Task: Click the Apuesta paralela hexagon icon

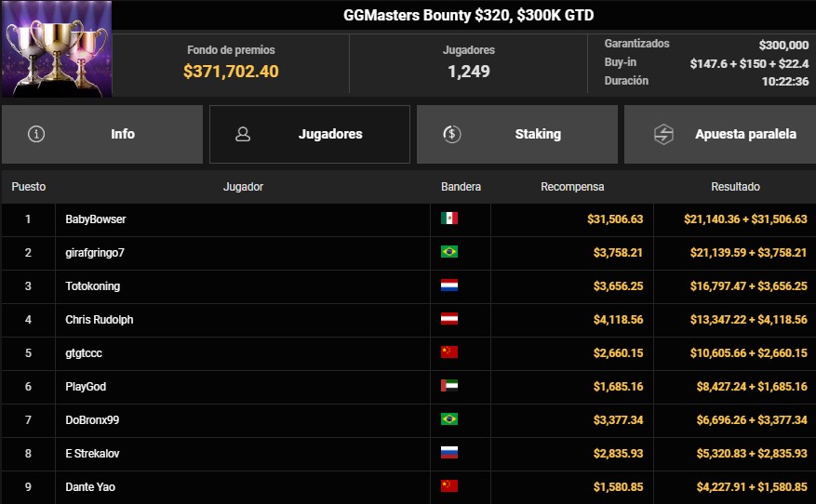Action: 662,134
